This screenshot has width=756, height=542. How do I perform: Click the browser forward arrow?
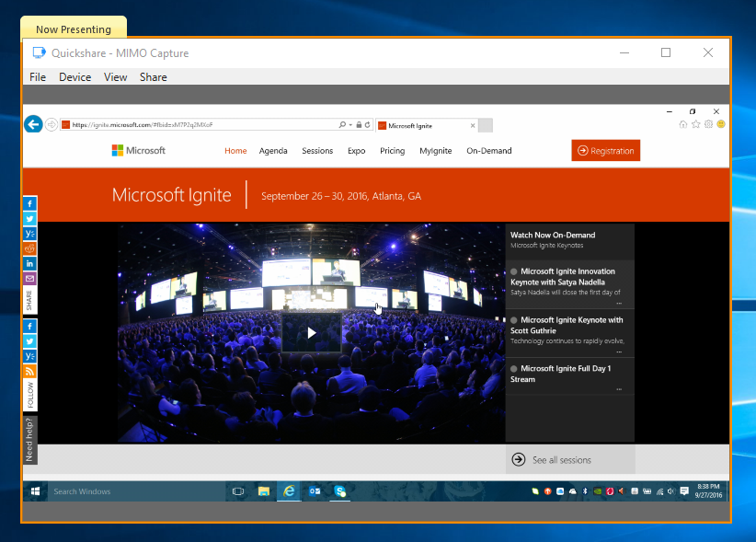(52, 124)
